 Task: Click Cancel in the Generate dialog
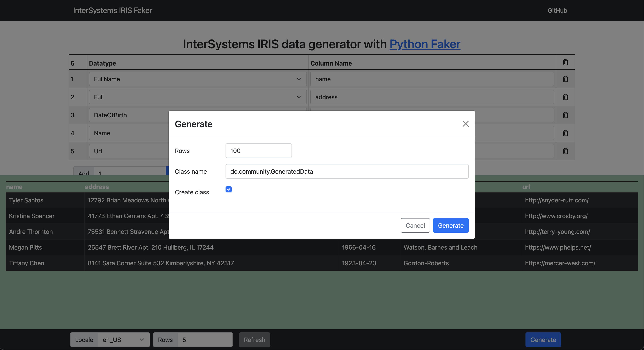(415, 226)
